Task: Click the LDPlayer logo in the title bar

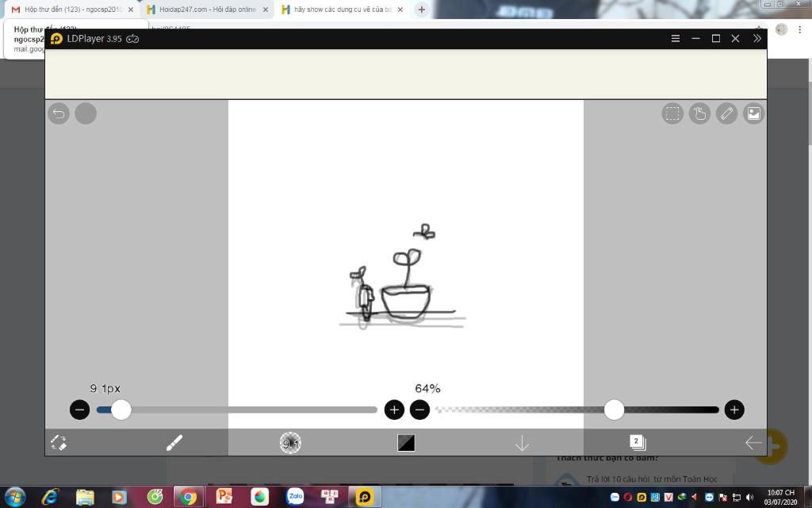Action: [x=56, y=39]
